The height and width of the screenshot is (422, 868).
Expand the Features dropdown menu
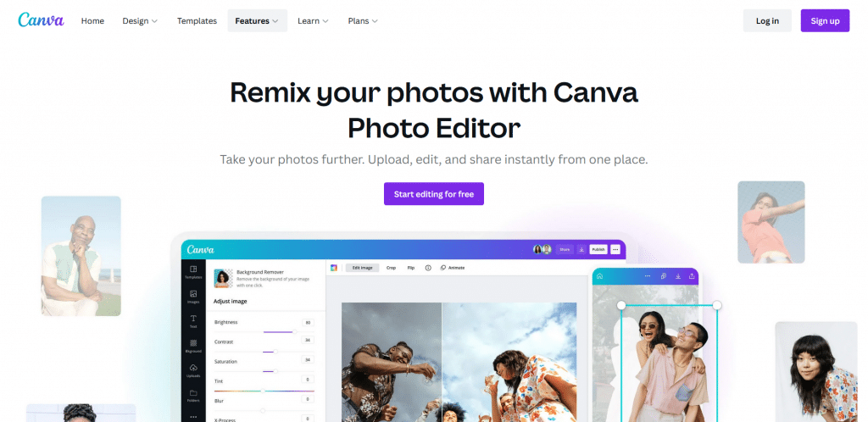point(258,21)
